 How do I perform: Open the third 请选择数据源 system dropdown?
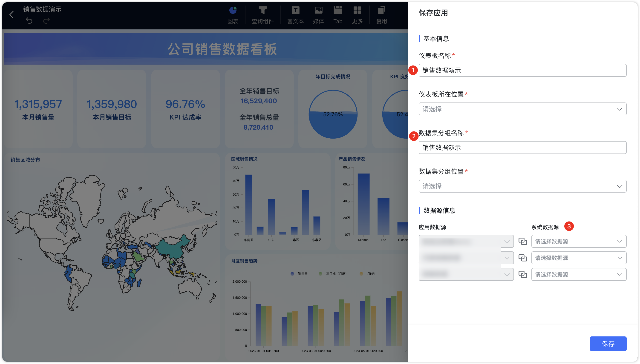pos(579,274)
